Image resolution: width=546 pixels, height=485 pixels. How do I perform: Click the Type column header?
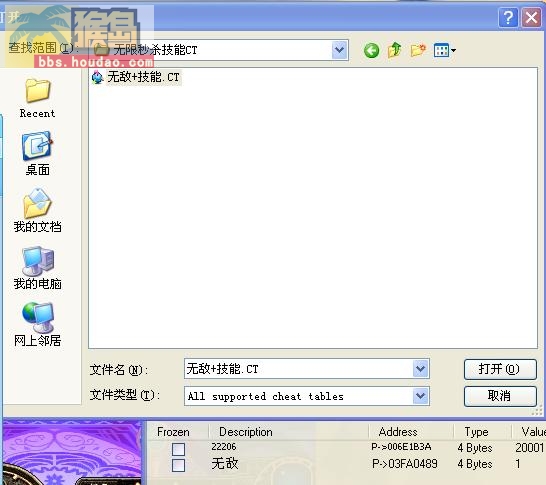(x=476, y=432)
